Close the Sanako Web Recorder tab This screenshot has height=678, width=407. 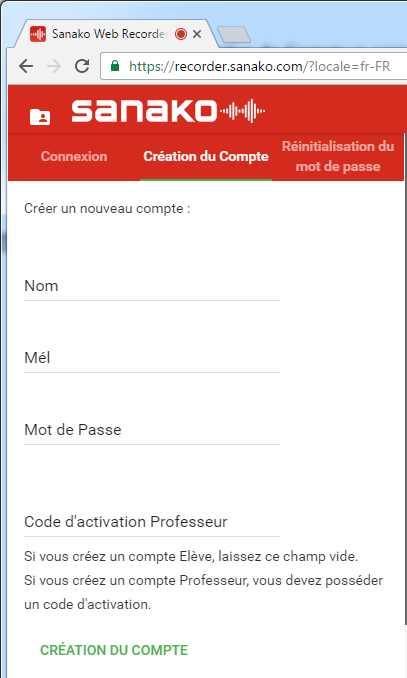(197, 34)
